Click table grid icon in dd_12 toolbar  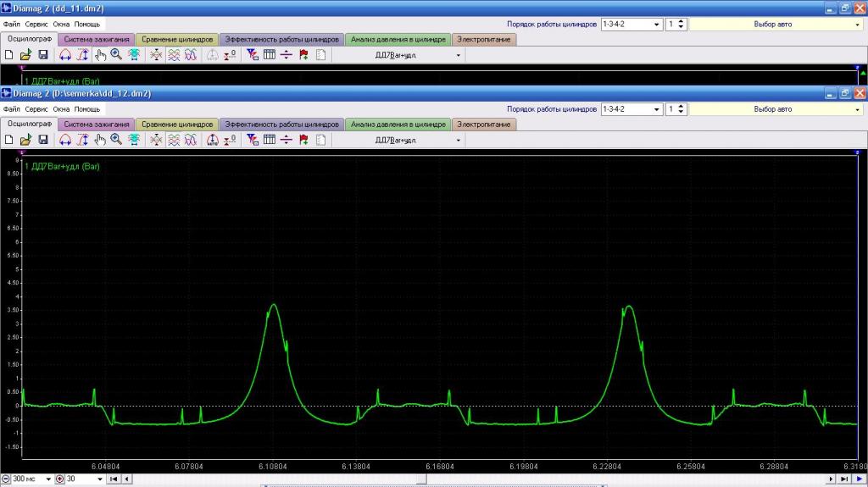(270, 140)
